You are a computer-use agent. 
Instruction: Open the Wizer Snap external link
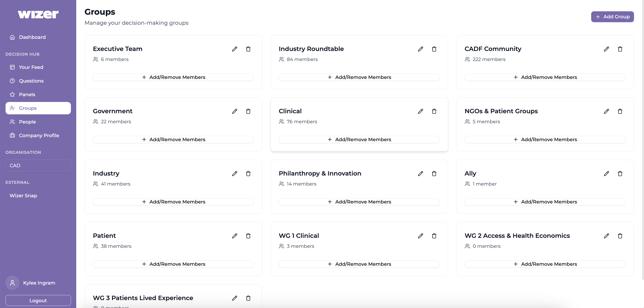pyautogui.click(x=23, y=196)
